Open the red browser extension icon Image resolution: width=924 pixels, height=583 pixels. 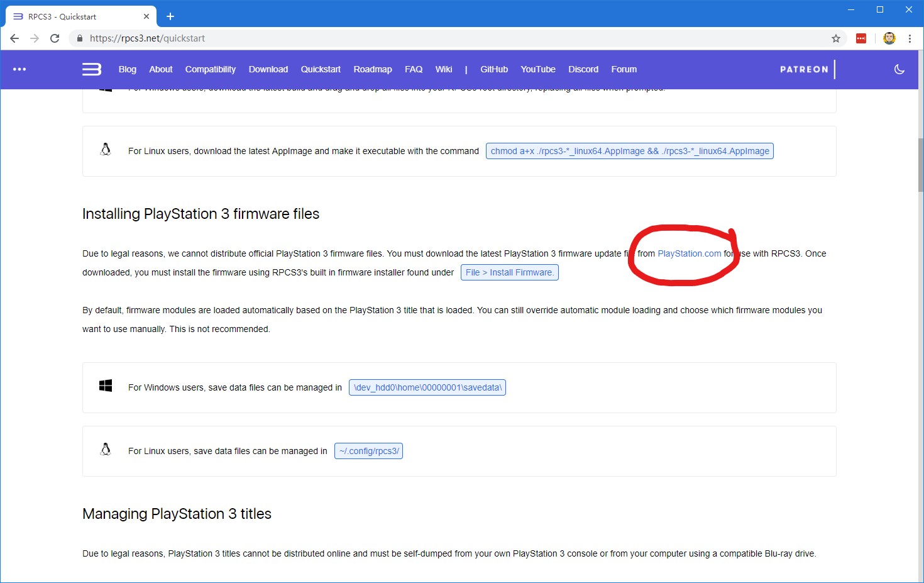(861, 38)
